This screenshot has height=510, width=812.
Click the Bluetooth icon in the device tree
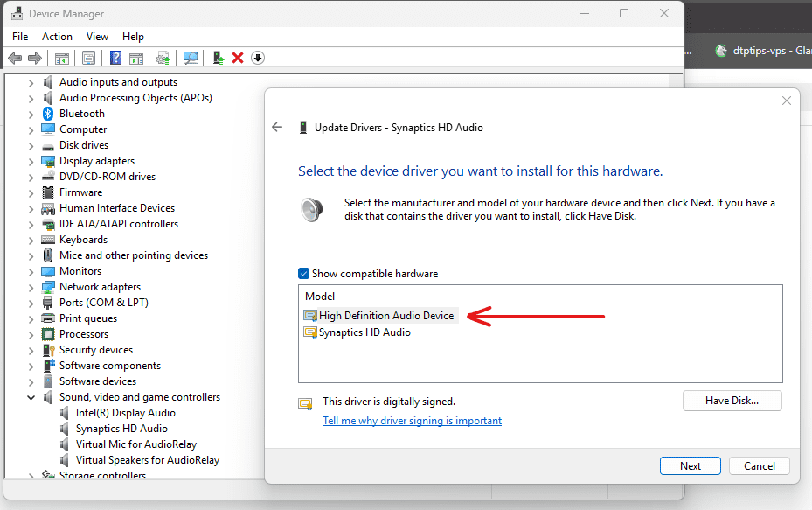pyautogui.click(x=49, y=114)
